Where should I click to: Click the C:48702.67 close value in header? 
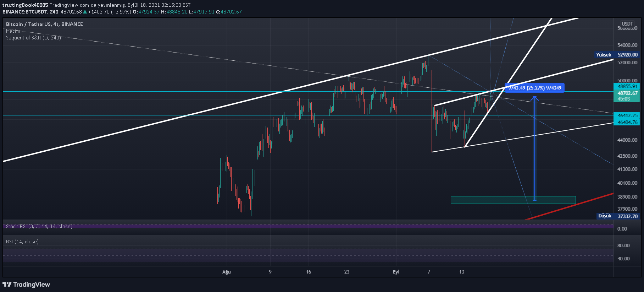[229, 12]
